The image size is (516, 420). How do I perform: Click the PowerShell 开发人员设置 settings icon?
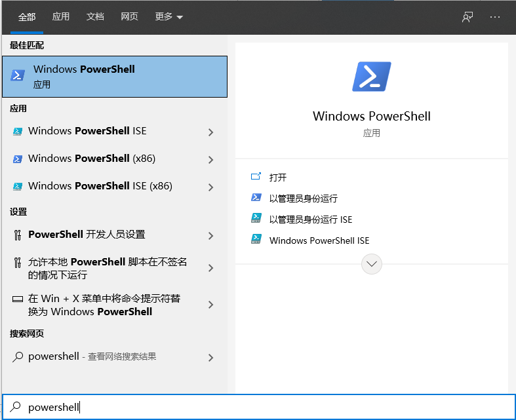tap(18, 235)
